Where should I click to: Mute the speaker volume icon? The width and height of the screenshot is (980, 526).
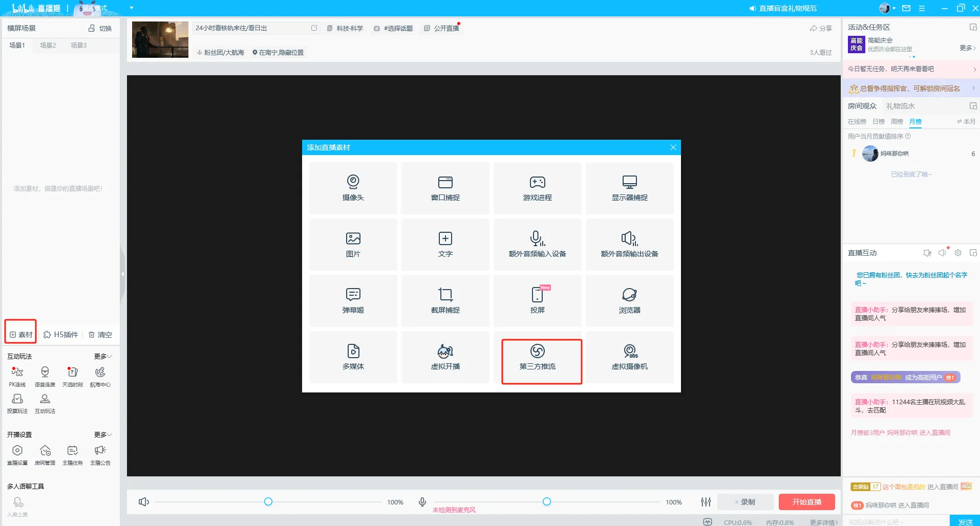(144, 502)
